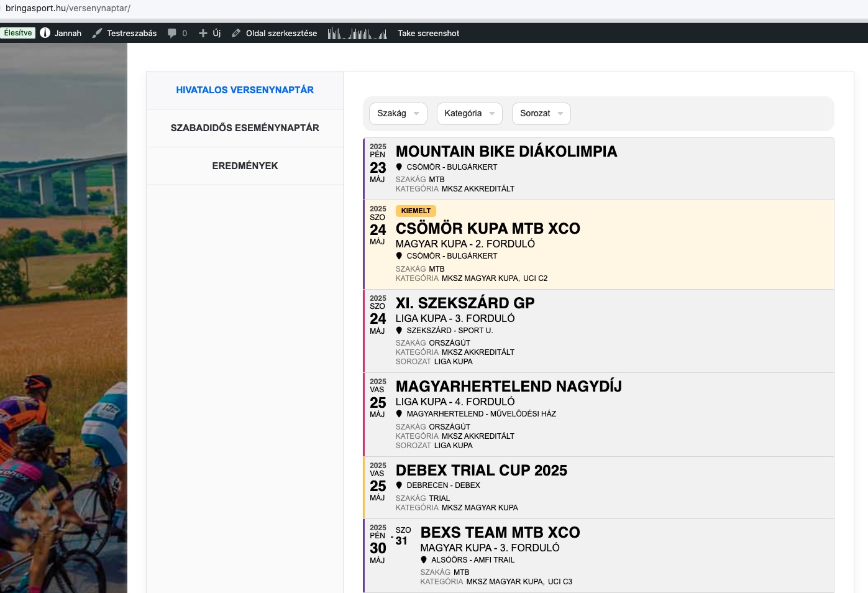Switch to Hivatalos Versenynaptár tab
Screen dimensions: 868x593
tap(245, 90)
